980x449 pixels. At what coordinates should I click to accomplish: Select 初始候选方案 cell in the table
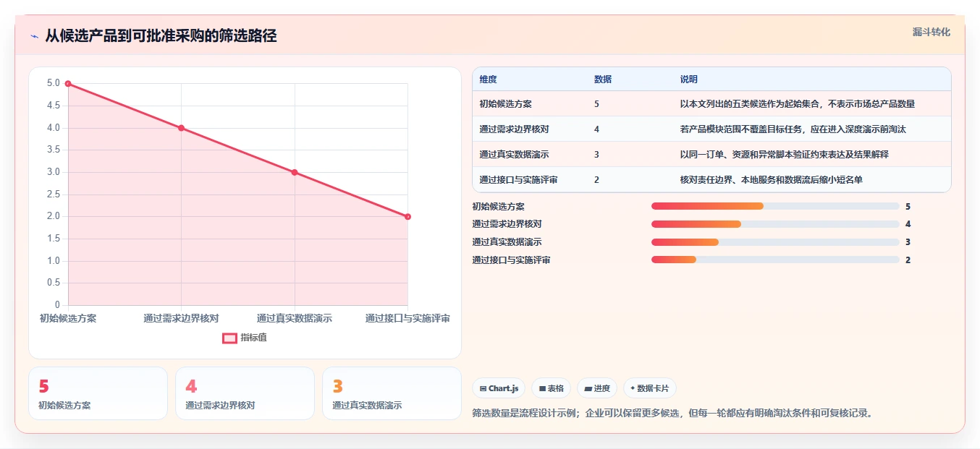(x=506, y=103)
